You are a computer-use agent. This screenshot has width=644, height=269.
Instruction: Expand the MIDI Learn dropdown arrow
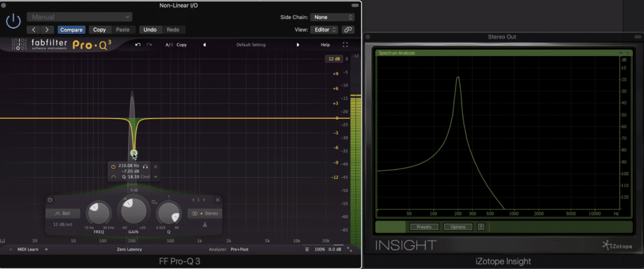point(47,249)
